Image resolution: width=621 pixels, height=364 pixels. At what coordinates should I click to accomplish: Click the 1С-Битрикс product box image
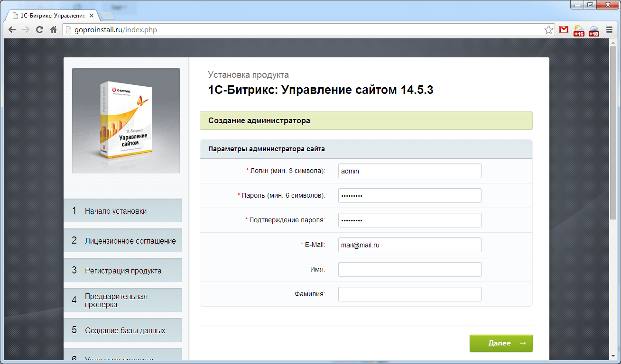click(x=126, y=120)
